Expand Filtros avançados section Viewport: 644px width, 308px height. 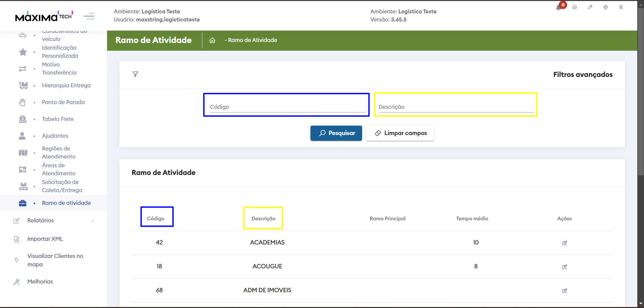coord(583,75)
